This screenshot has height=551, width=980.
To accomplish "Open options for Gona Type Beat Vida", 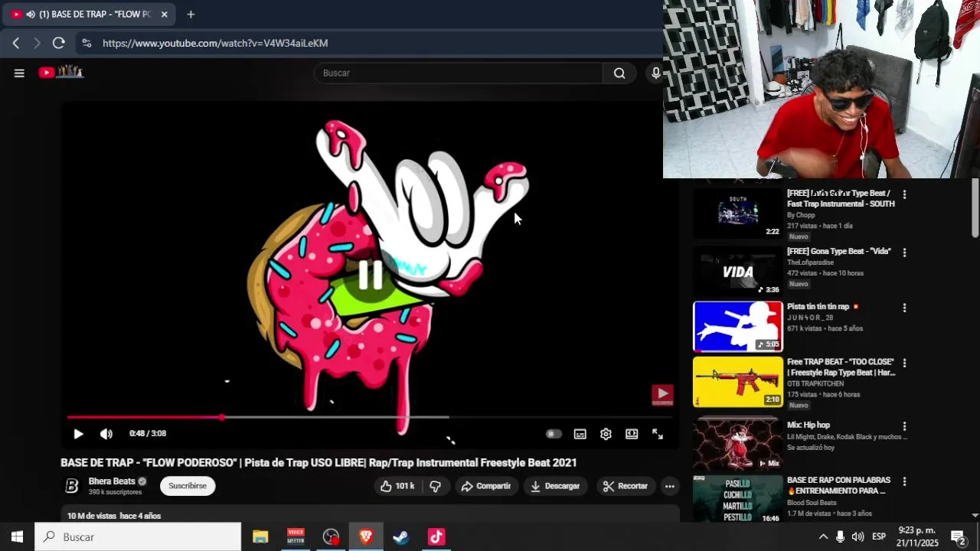I will pyautogui.click(x=904, y=253).
